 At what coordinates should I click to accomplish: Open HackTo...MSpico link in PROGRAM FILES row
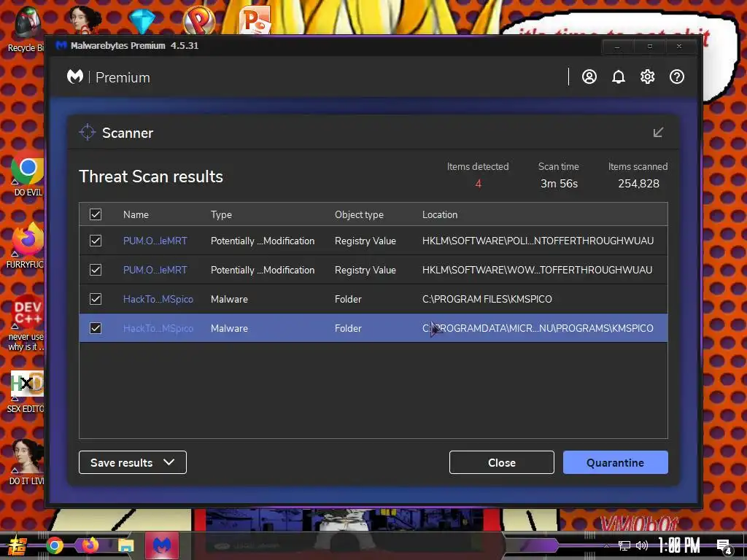158,299
